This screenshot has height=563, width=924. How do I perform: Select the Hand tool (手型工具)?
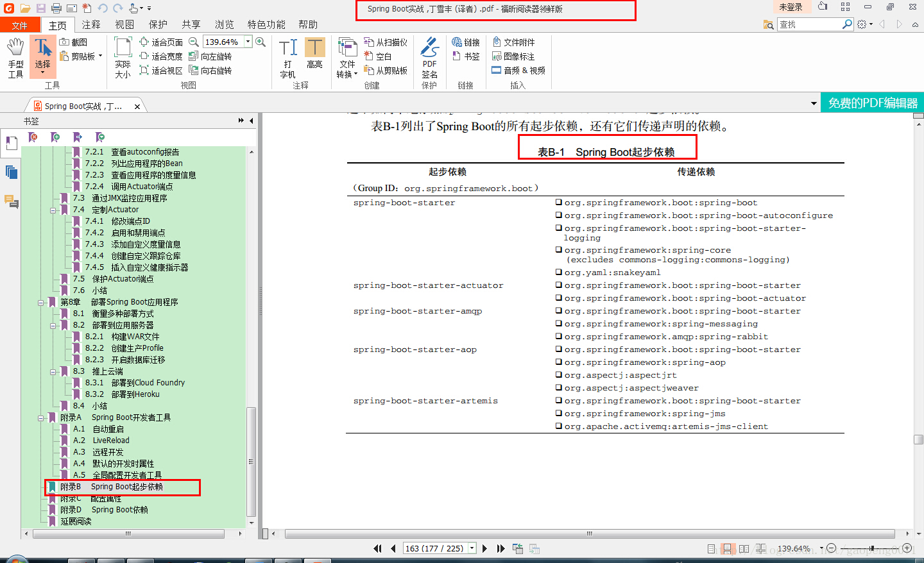click(x=15, y=58)
